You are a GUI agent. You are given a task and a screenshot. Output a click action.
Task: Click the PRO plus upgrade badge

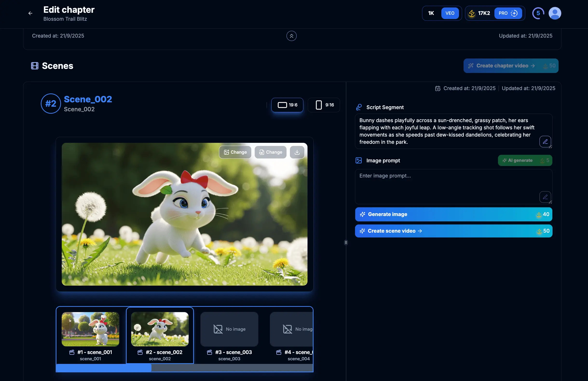[508, 13]
